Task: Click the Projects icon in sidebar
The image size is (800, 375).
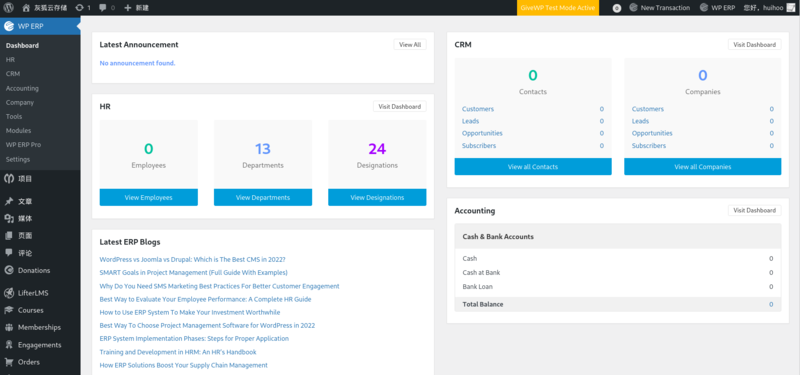Action: [9, 179]
